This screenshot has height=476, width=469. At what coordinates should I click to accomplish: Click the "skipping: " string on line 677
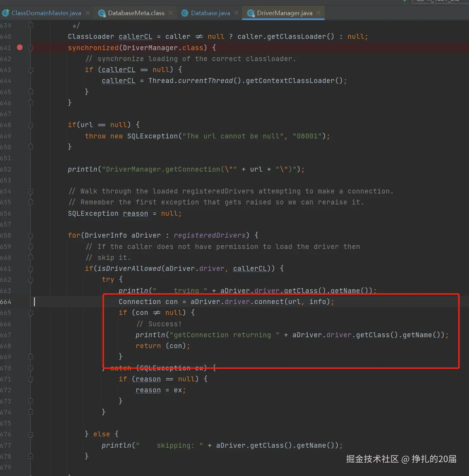(x=170, y=446)
